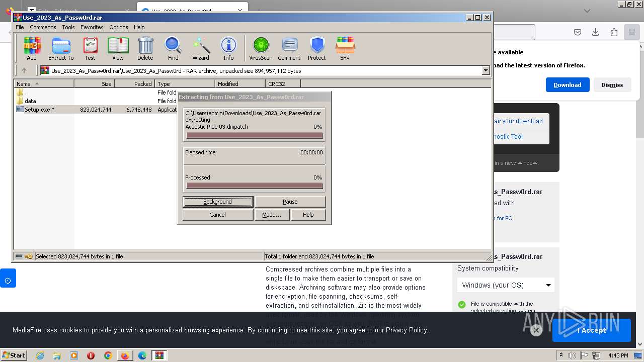The image size is (644, 362).
Task: Click the blue settings widget icon on left edge
Action: pyautogui.click(x=8, y=278)
